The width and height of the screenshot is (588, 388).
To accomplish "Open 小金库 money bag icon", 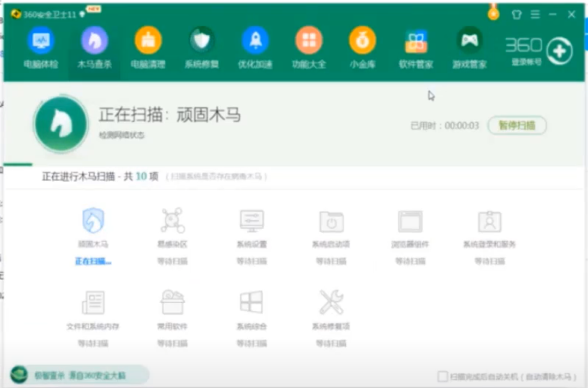I will pyautogui.click(x=362, y=40).
